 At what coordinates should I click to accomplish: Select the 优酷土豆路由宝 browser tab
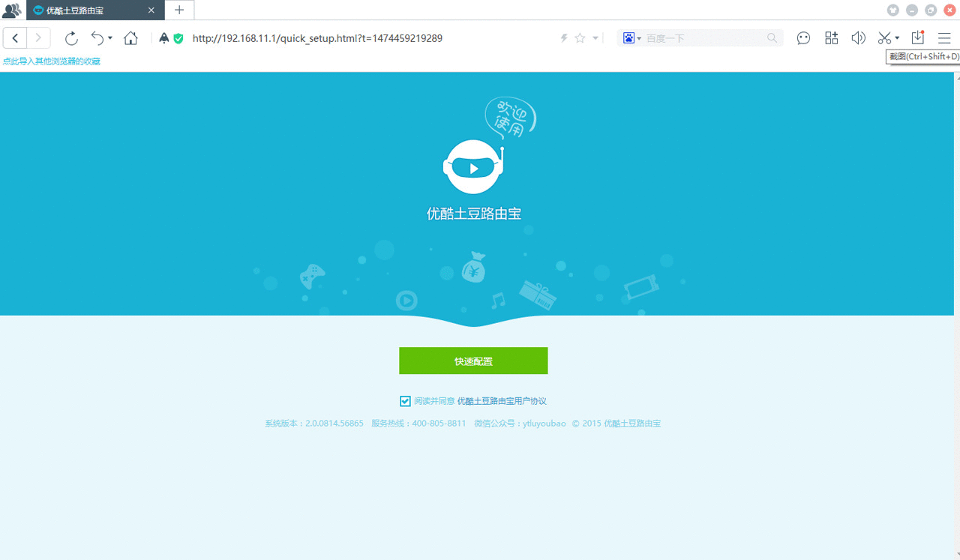(x=95, y=10)
